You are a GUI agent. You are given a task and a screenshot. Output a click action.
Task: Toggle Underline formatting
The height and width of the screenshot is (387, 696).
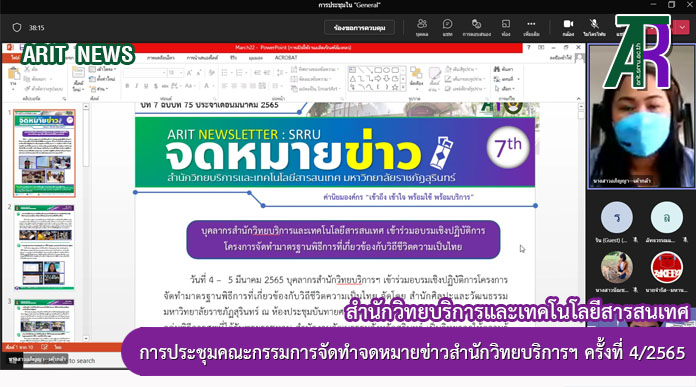click(x=146, y=86)
